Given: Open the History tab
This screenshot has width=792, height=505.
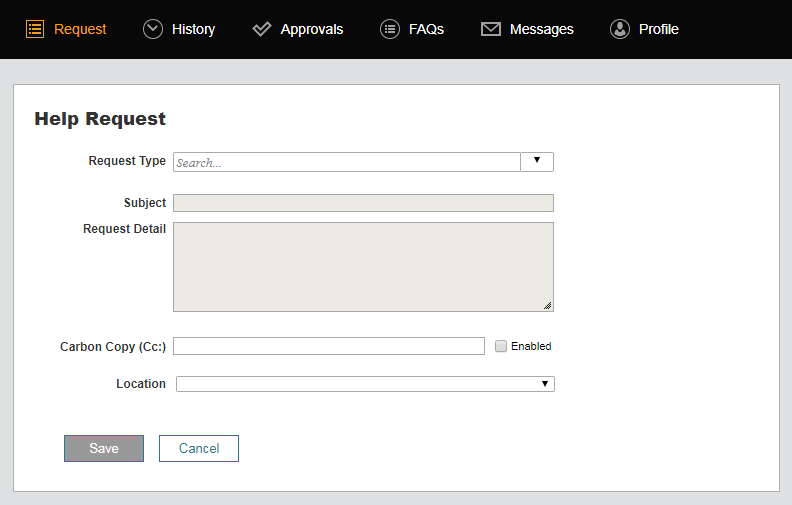Looking at the screenshot, I should tap(193, 29).
